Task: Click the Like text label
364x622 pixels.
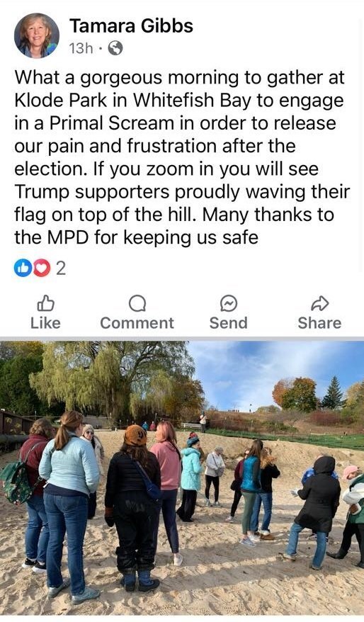Action: pos(45,323)
